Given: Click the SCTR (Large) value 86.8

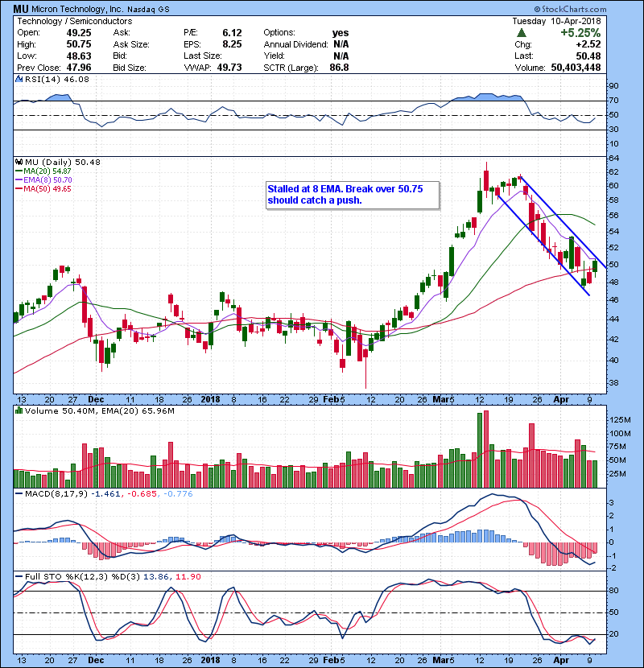Looking at the screenshot, I should click(339, 68).
